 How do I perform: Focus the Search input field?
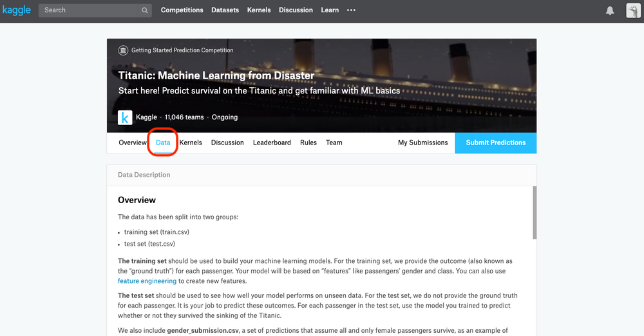point(88,10)
